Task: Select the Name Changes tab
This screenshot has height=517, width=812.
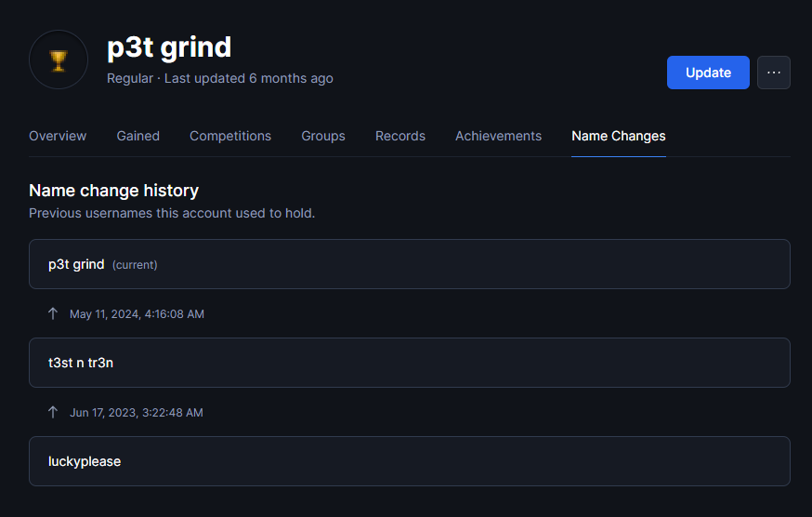Action: point(619,136)
